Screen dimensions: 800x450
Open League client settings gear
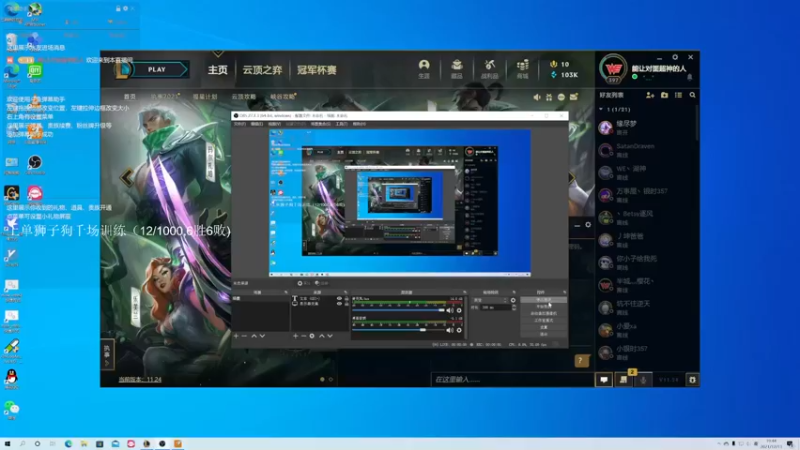click(x=675, y=57)
